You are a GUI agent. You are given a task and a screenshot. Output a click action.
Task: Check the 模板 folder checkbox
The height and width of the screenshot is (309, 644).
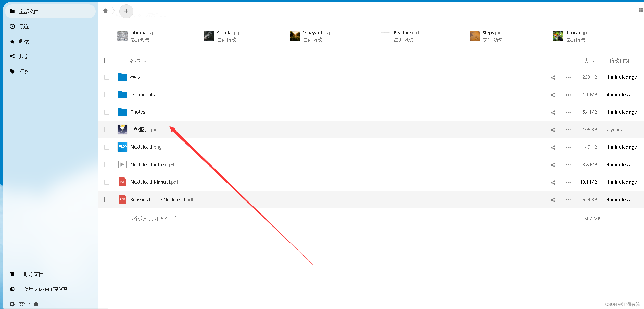tap(107, 77)
